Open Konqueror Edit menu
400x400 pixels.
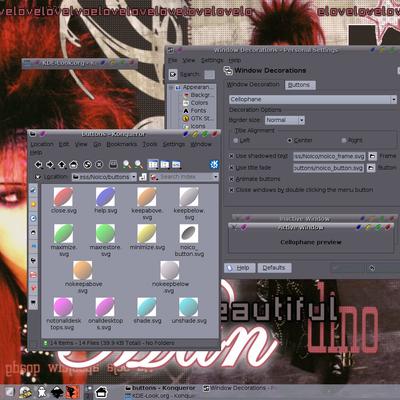coord(64,144)
